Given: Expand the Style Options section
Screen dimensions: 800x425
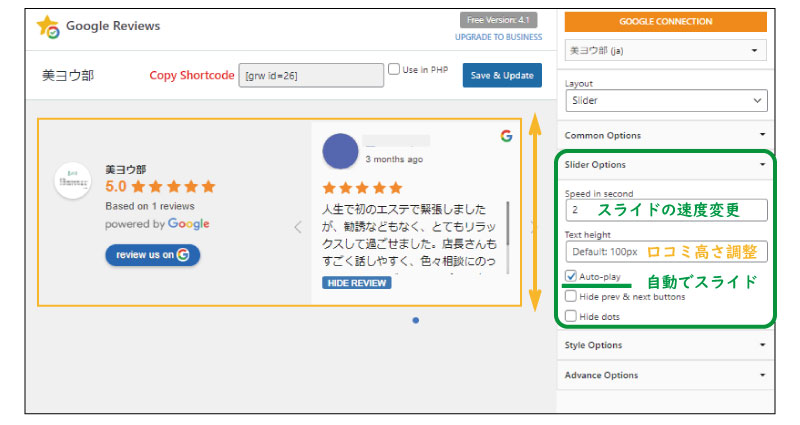Looking at the screenshot, I should 666,345.
